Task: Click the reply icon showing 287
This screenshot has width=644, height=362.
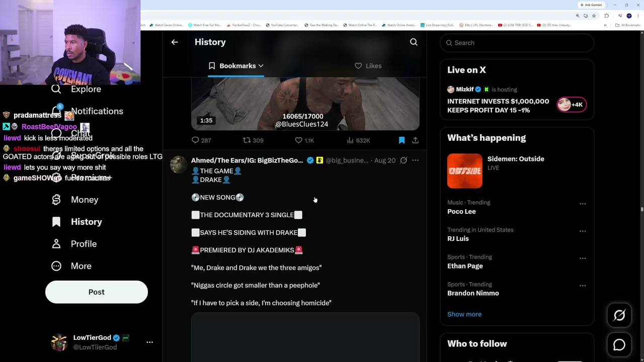Action: [196, 140]
